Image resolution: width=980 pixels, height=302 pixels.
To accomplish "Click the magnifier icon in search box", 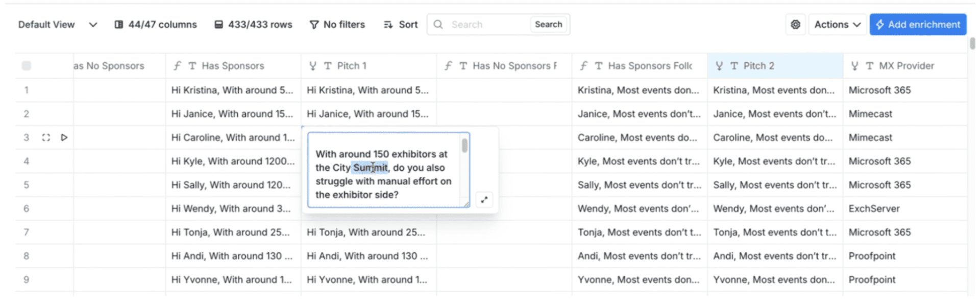I will (438, 25).
